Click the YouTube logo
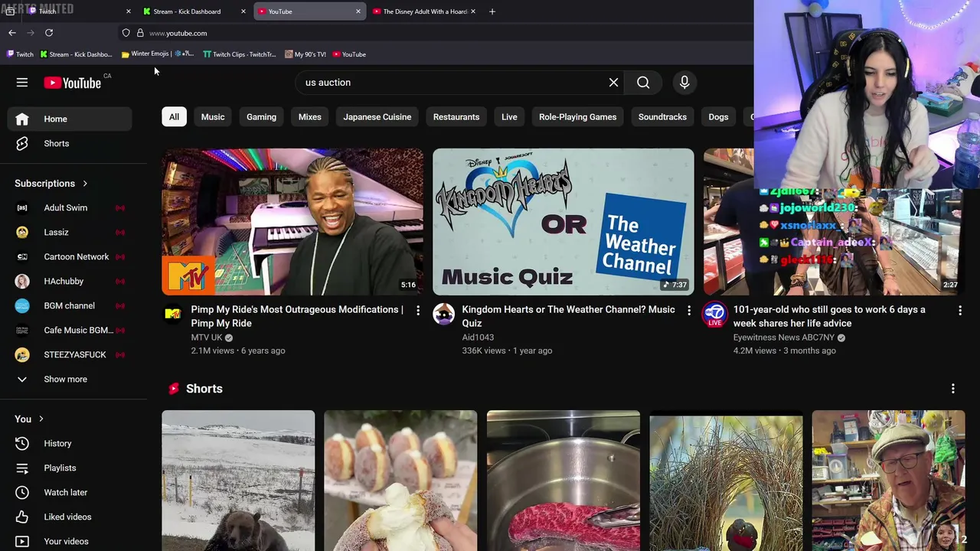 pos(73,83)
